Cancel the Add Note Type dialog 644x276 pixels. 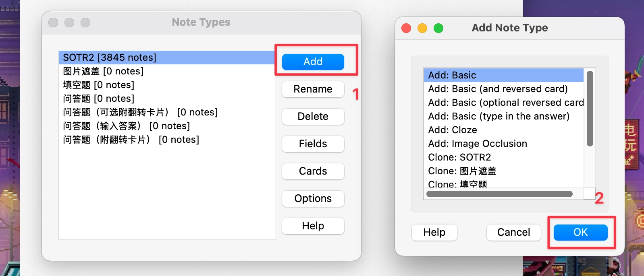[x=513, y=233]
